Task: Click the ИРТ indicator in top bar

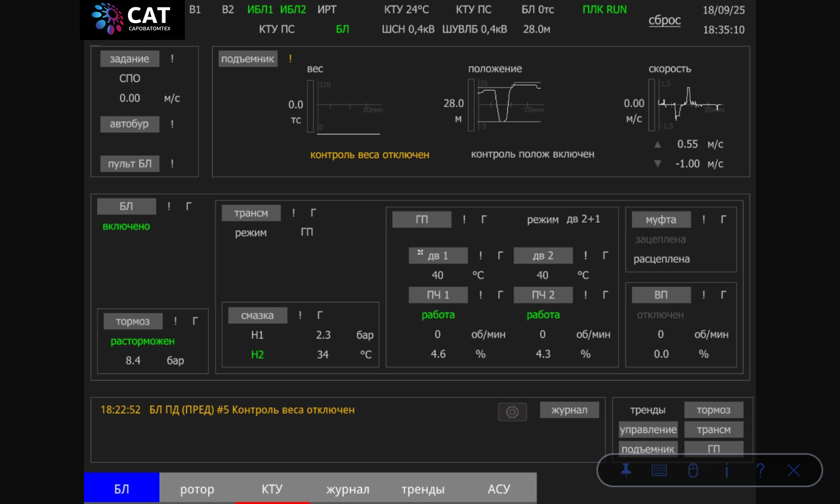Action: [327, 9]
